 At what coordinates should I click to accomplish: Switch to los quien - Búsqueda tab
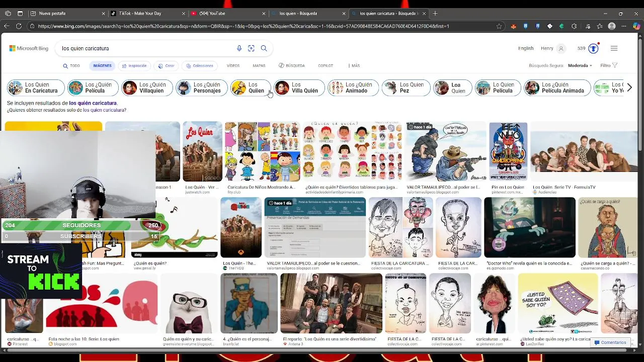(308, 14)
